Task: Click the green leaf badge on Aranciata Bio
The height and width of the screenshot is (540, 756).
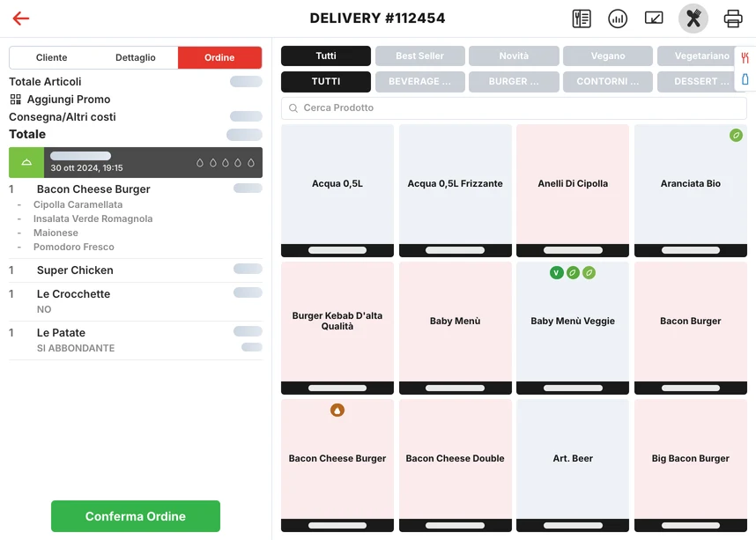Action: [x=736, y=136]
